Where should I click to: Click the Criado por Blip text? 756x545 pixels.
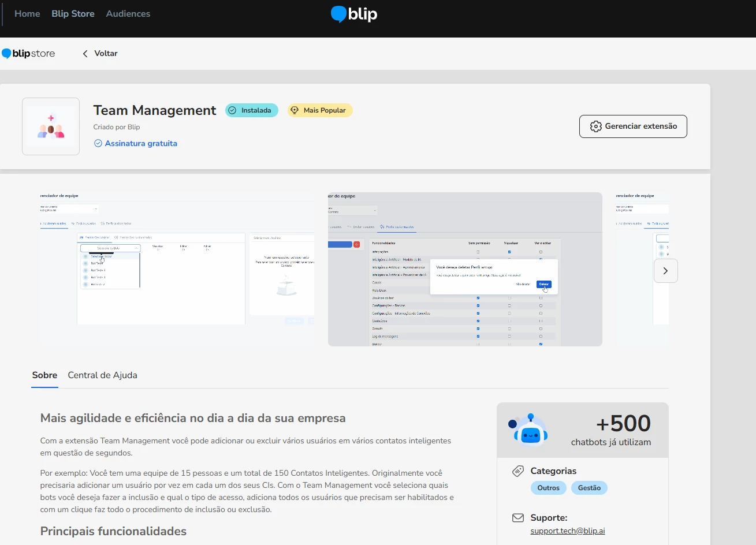click(x=117, y=127)
